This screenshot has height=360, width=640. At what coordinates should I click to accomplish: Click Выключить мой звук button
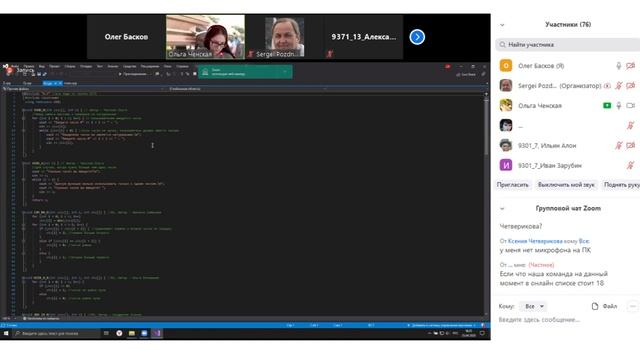[566, 185]
